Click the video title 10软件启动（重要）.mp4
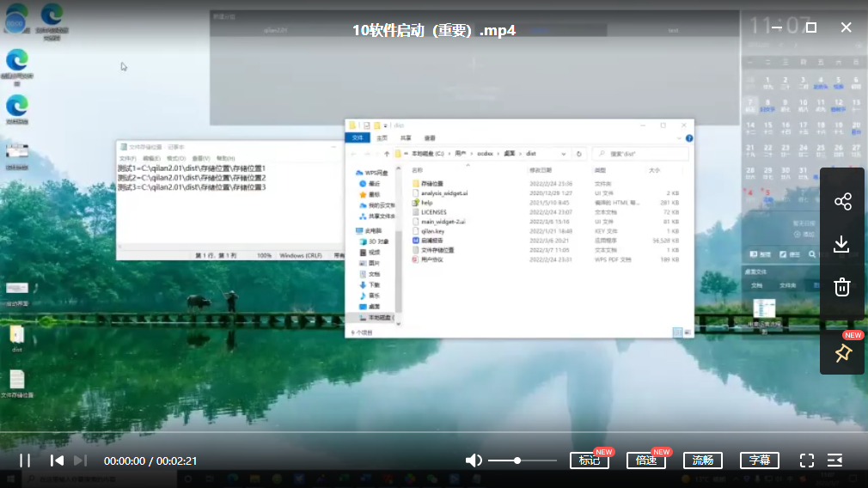 click(x=434, y=30)
